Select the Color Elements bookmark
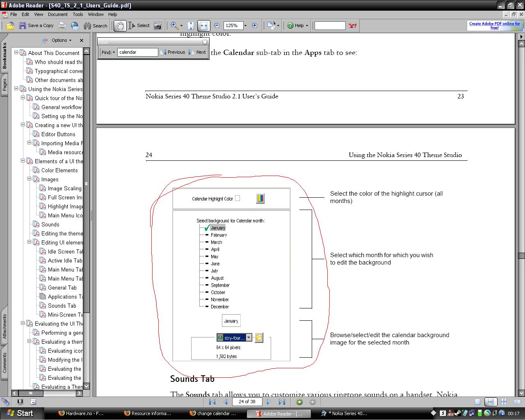Viewport: 525px width, 420px height. click(x=59, y=170)
